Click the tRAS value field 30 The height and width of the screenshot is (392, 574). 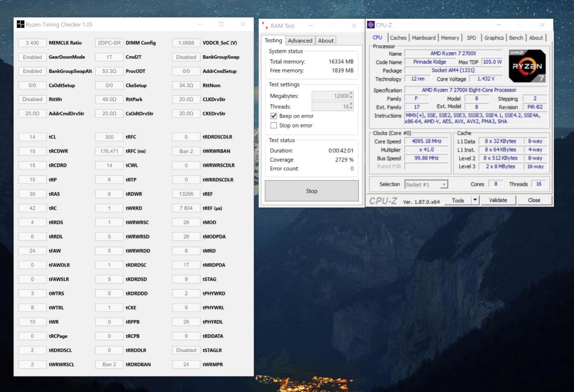(x=32, y=194)
